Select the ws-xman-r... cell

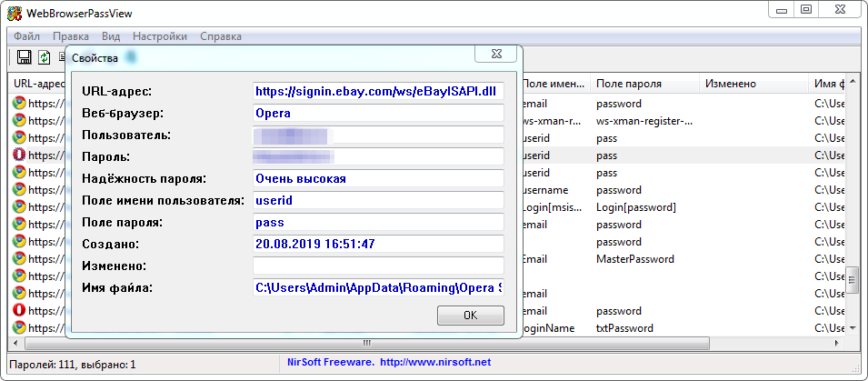pos(550,121)
